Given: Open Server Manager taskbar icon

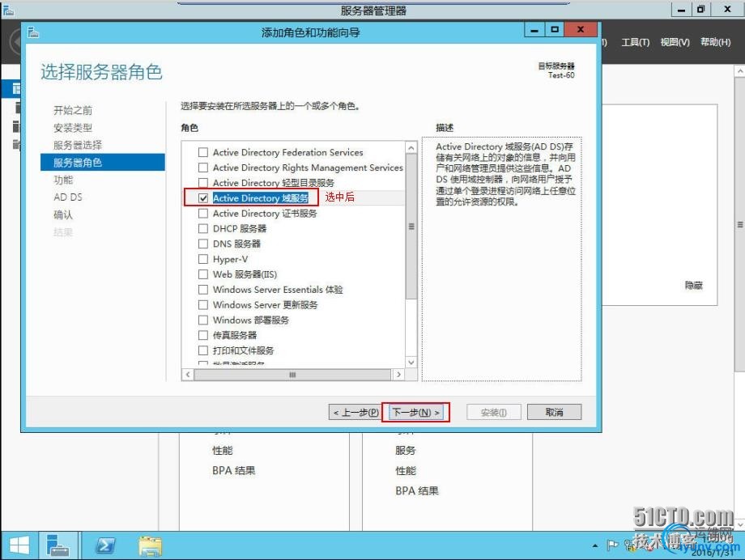Looking at the screenshot, I should click(x=58, y=545).
